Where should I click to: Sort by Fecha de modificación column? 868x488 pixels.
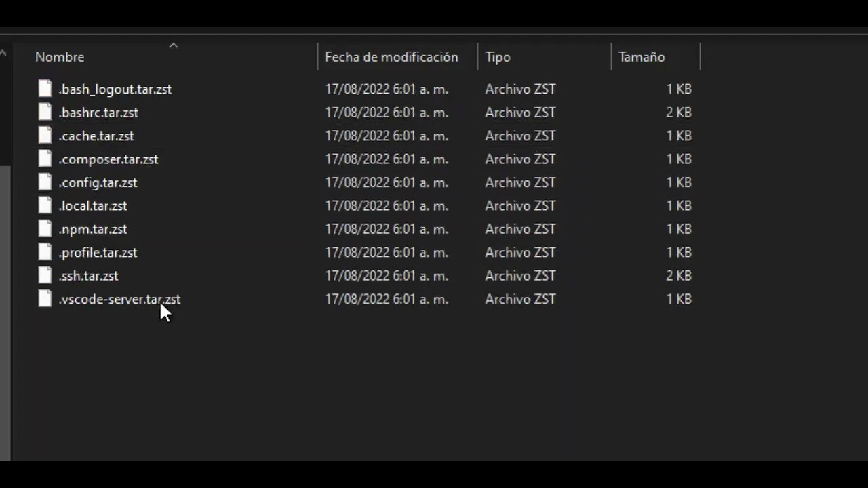tap(391, 58)
